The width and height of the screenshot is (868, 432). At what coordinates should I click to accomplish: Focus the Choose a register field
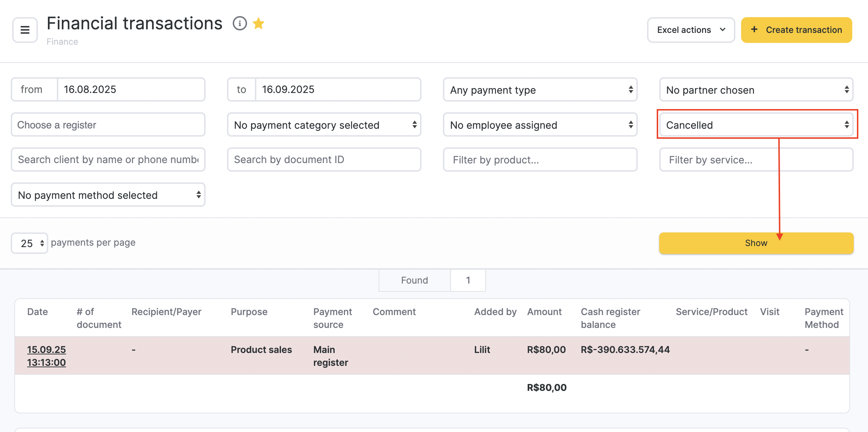108,125
